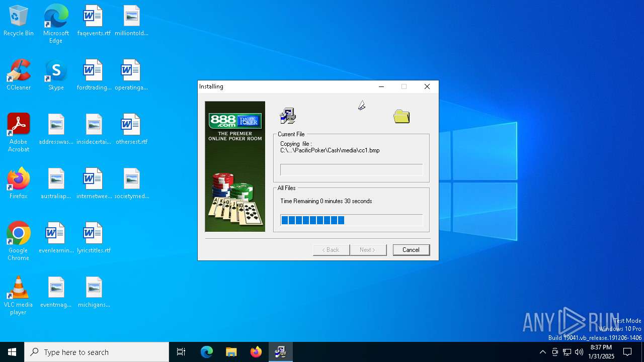Open CCleaner desktop shortcut
The image size is (644, 362).
[19, 75]
